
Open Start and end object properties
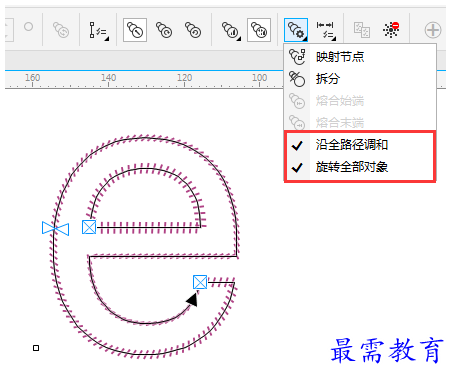(326, 31)
